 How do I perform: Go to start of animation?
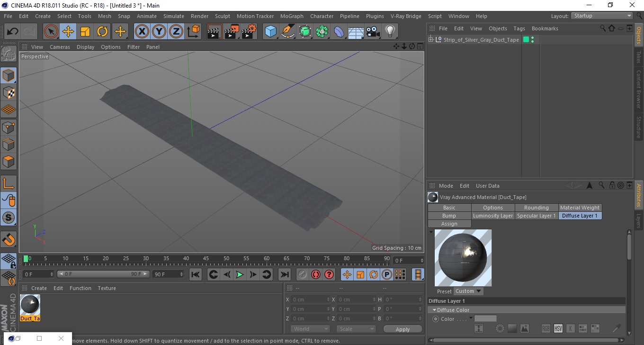196,274
